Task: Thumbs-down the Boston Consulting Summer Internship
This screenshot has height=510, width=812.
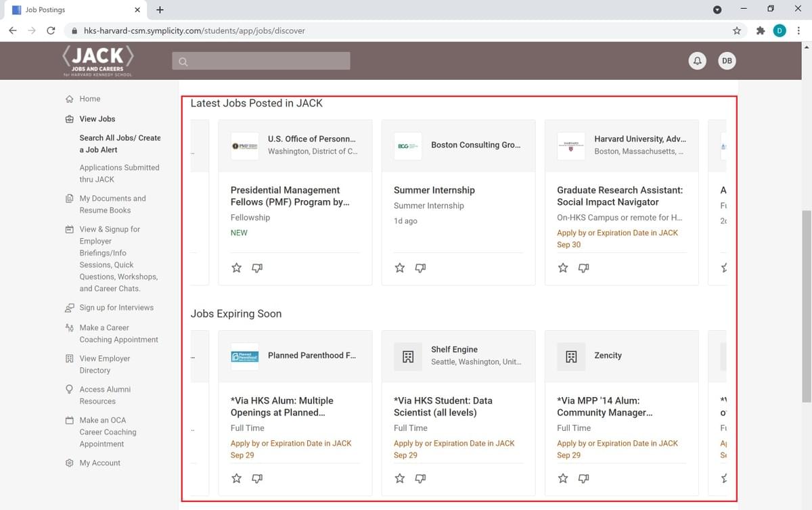Action: coord(420,268)
